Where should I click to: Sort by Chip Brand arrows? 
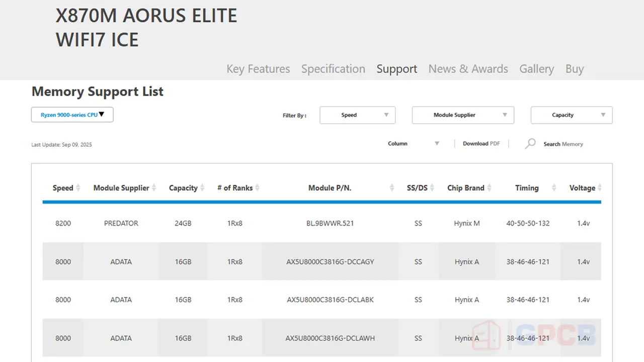point(489,188)
